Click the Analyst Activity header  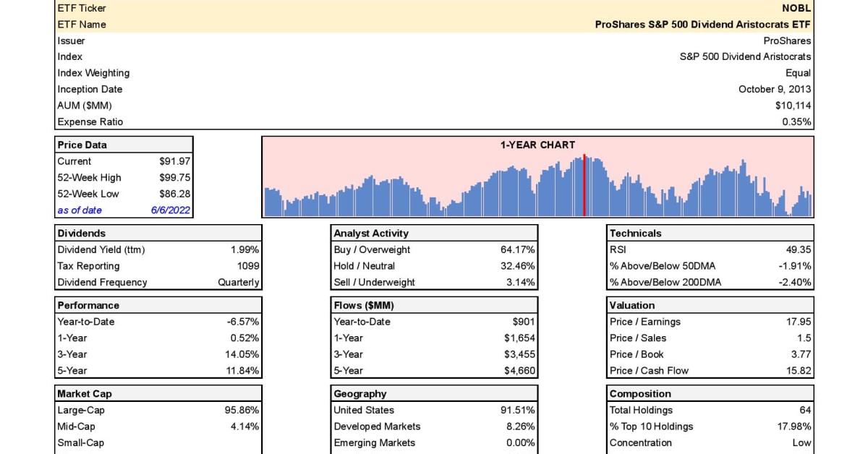point(435,233)
